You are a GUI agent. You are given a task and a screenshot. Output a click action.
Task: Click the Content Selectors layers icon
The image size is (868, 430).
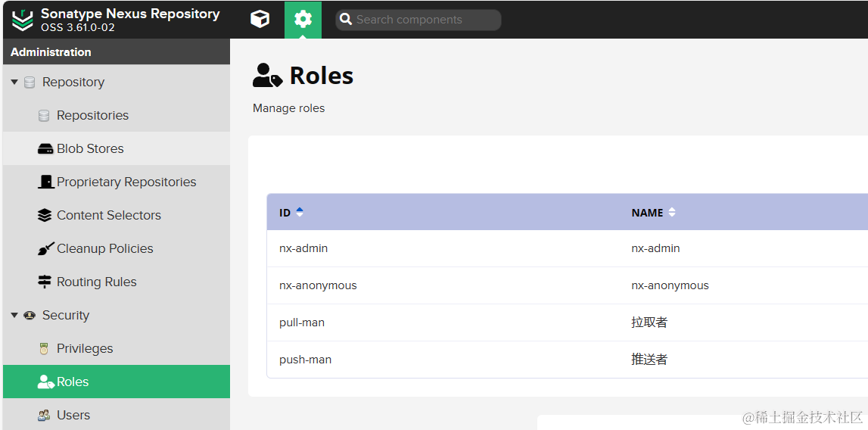click(x=45, y=215)
